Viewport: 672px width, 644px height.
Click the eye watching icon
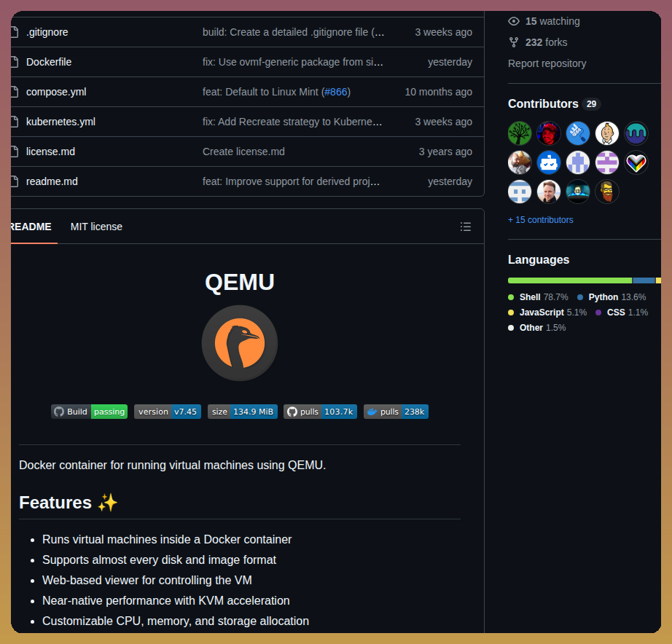pos(514,21)
